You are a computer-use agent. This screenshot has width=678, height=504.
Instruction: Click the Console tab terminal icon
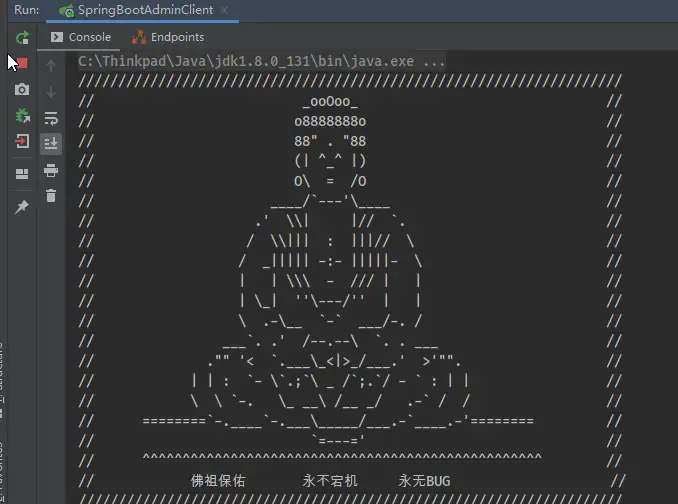(x=57, y=37)
